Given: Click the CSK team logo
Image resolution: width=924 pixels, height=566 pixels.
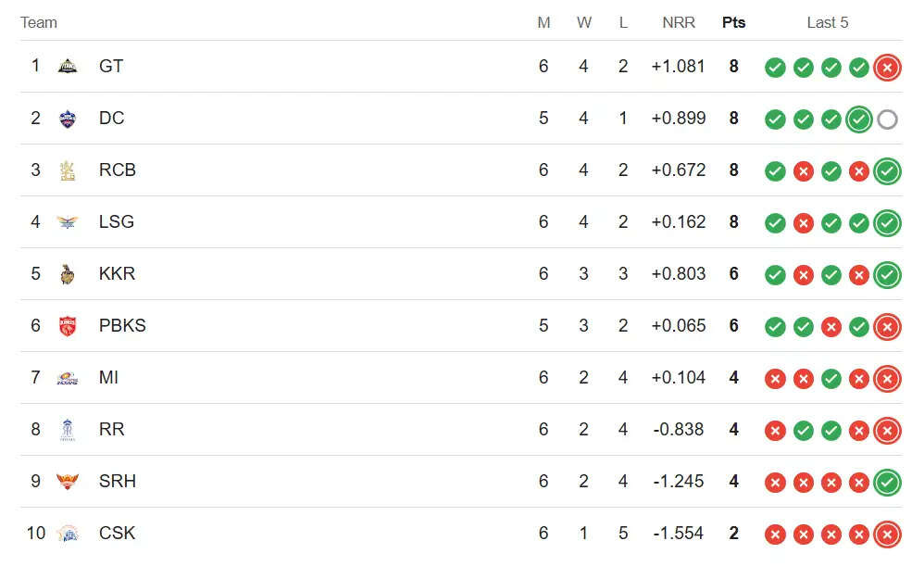Looking at the screenshot, I should click(x=68, y=534).
